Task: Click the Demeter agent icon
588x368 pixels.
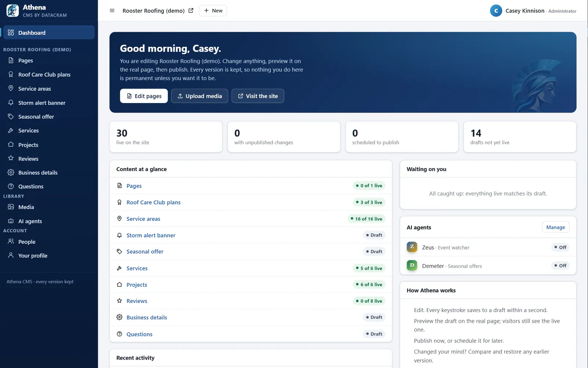Action: [x=412, y=265]
